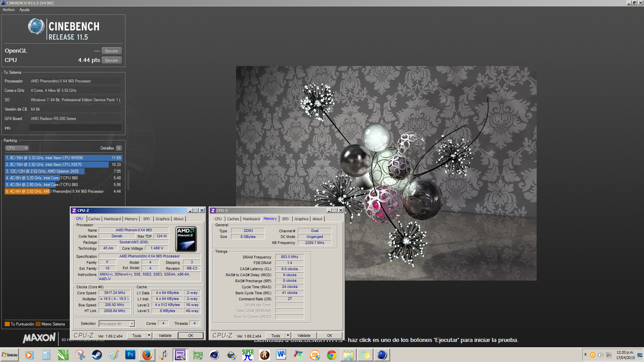Open the HyperPi taskbar icon
The image size is (644, 362).
(265, 355)
